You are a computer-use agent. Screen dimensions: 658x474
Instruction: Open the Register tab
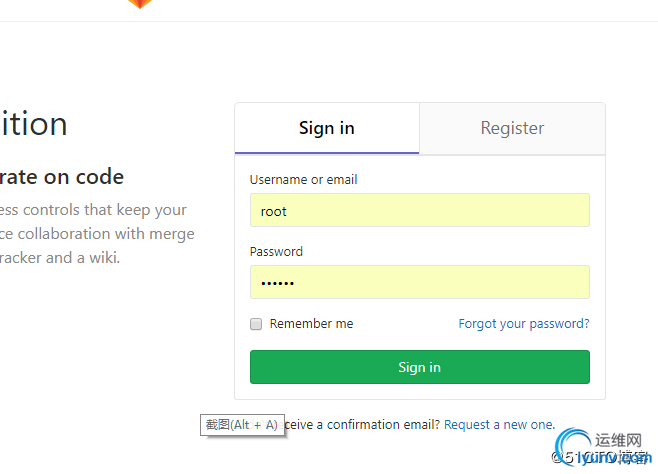coord(512,129)
